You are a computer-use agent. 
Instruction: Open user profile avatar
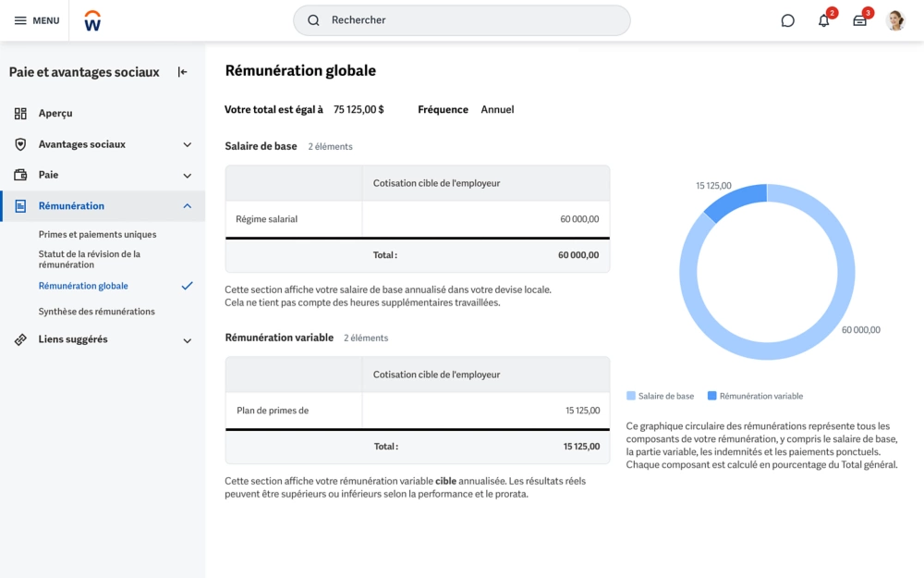894,20
